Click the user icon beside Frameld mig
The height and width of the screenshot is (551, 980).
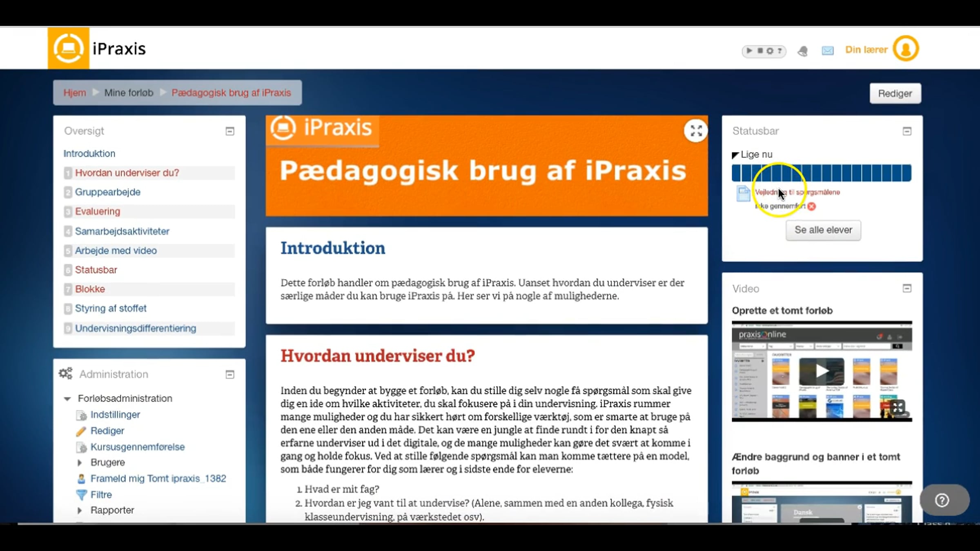(x=81, y=478)
